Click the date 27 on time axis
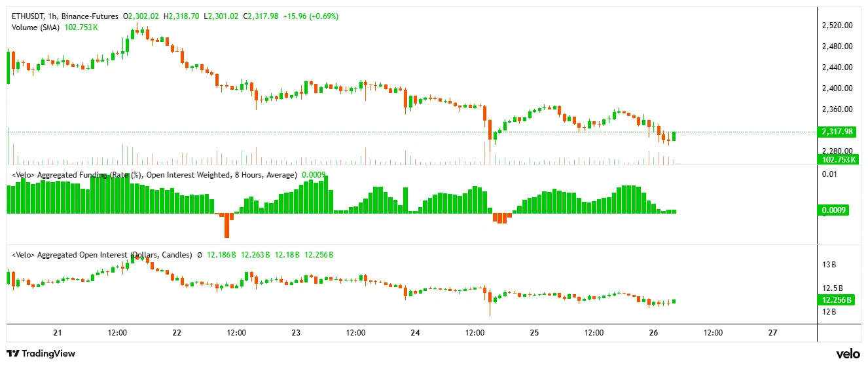The width and height of the screenshot is (868, 365). pos(772,333)
